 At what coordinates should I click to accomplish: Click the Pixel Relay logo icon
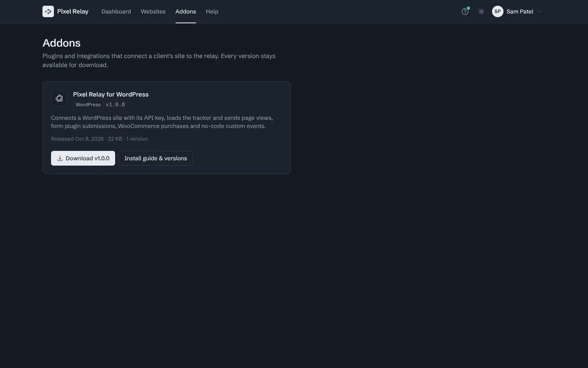(x=48, y=11)
